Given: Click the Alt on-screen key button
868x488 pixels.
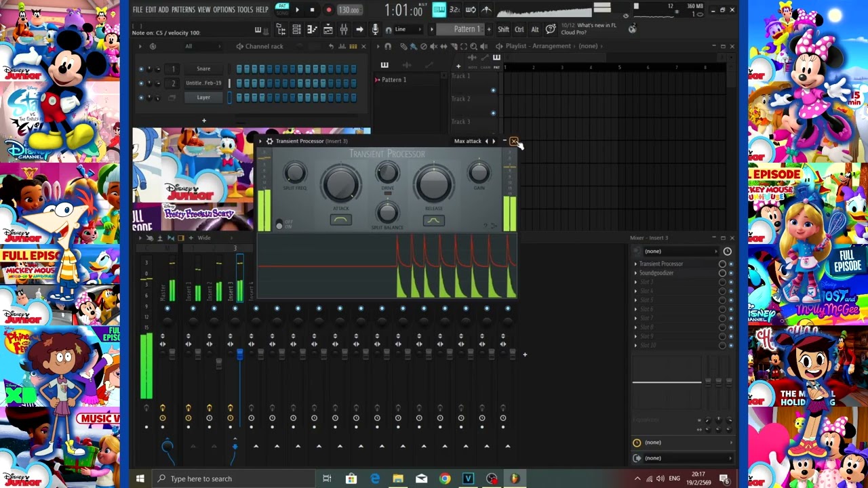Looking at the screenshot, I should tap(534, 29).
